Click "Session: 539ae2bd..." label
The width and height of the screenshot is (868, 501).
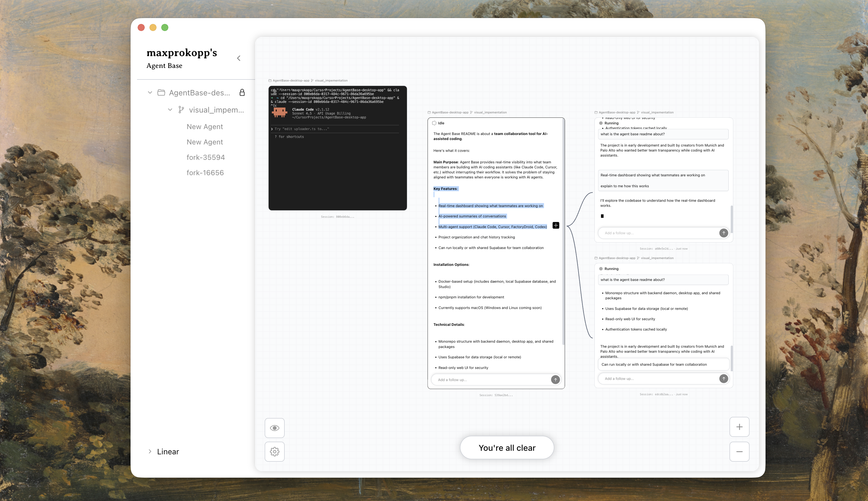496,395
